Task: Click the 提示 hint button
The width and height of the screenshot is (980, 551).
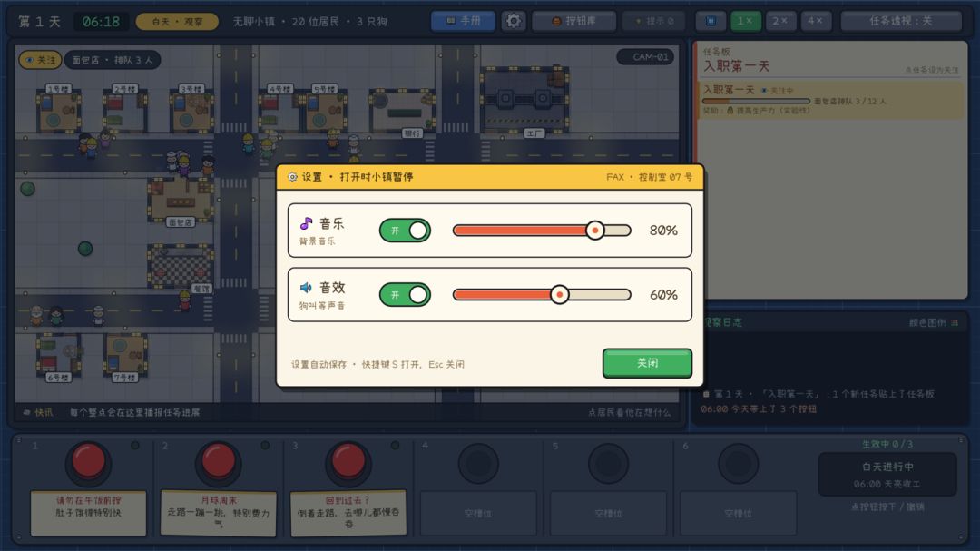Action: tap(653, 21)
